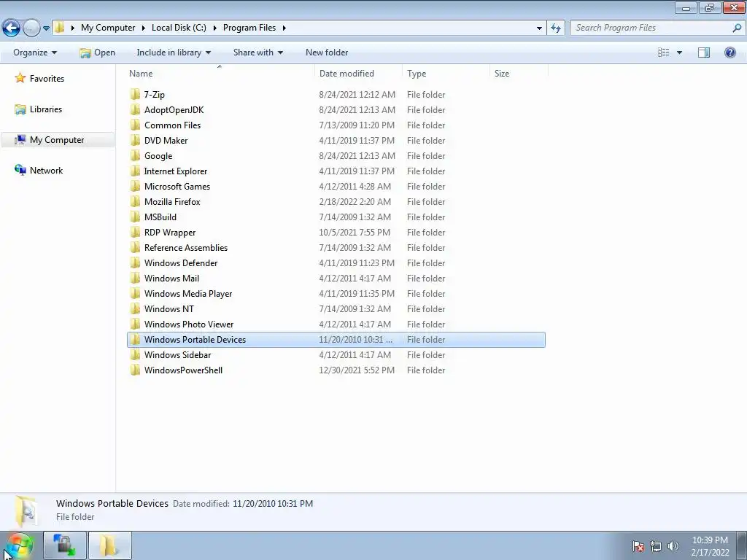Click the search magnifier icon
The height and width of the screenshot is (560, 747).
(x=737, y=28)
